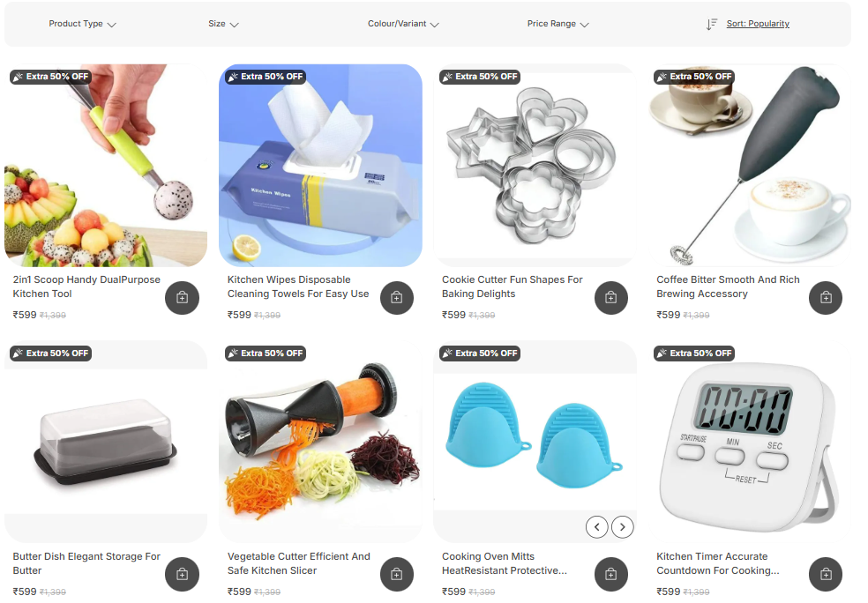This screenshot has height=603, width=868.
Task: Add Kitchen Timer to cart
Action: [x=826, y=574]
